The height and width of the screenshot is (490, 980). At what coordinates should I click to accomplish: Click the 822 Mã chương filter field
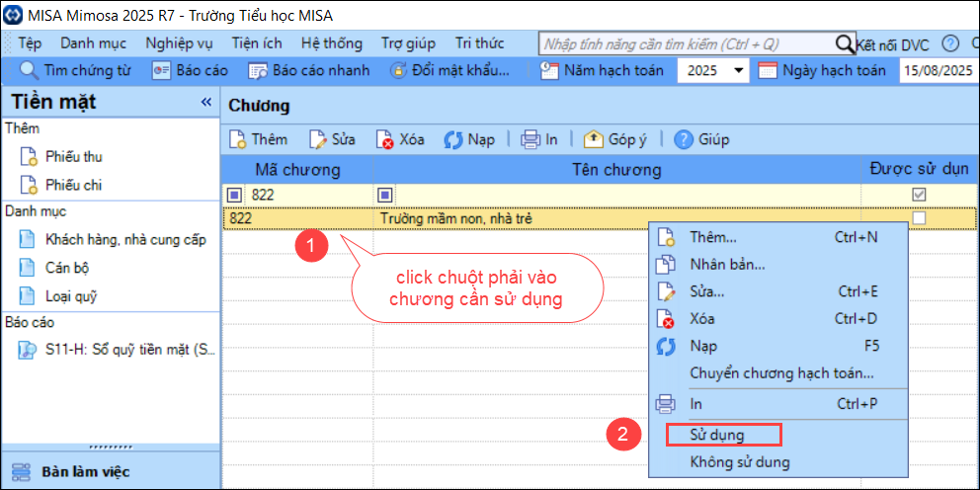pyautogui.click(x=309, y=196)
